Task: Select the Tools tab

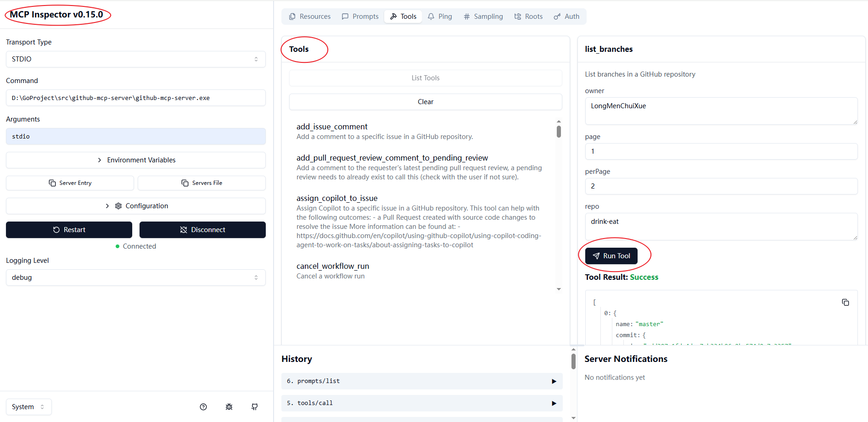Action: 403,17
